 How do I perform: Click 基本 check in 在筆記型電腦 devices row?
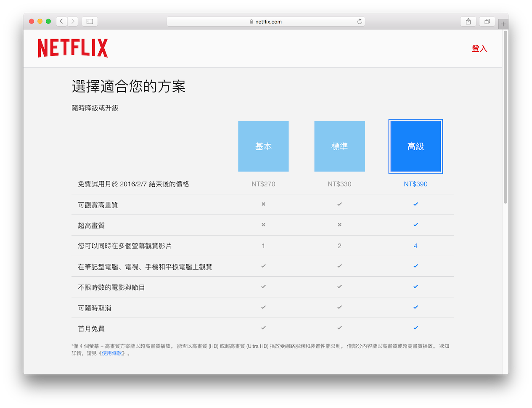point(263,266)
